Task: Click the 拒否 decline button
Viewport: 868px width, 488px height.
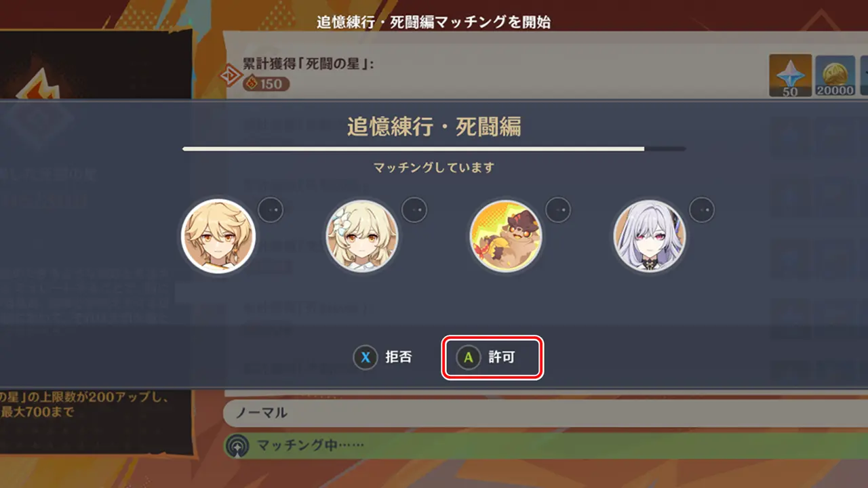Action: pyautogui.click(x=384, y=357)
